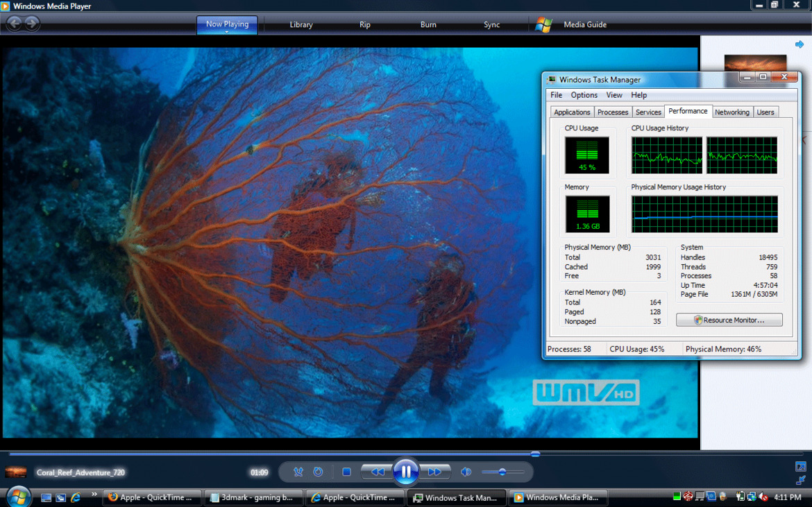Image resolution: width=812 pixels, height=507 pixels.
Task: Select the Performance tab
Action: (688, 111)
